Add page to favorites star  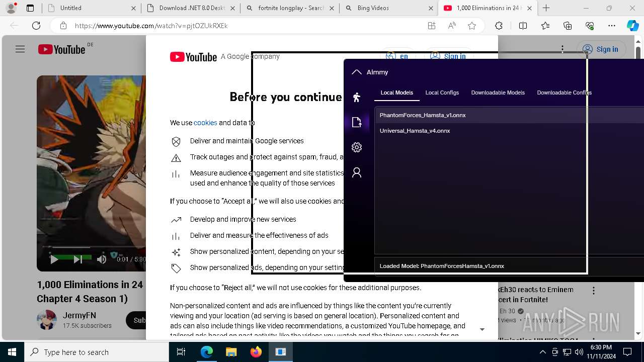[x=472, y=26]
